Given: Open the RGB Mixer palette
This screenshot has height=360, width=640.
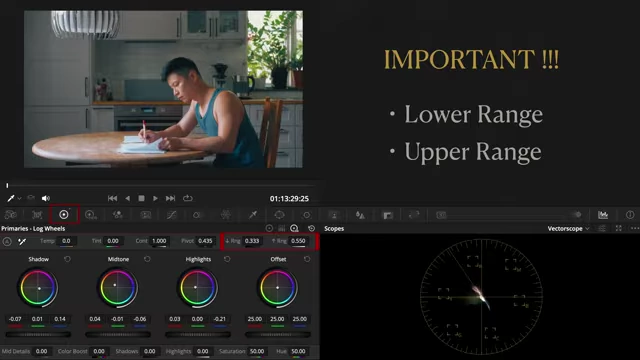Looking at the screenshot, I should (x=118, y=215).
